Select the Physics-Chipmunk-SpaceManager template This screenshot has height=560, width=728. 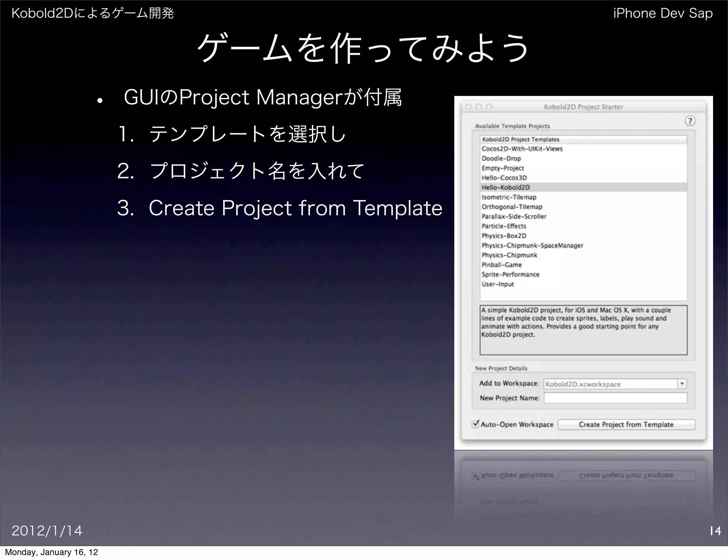coord(532,246)
